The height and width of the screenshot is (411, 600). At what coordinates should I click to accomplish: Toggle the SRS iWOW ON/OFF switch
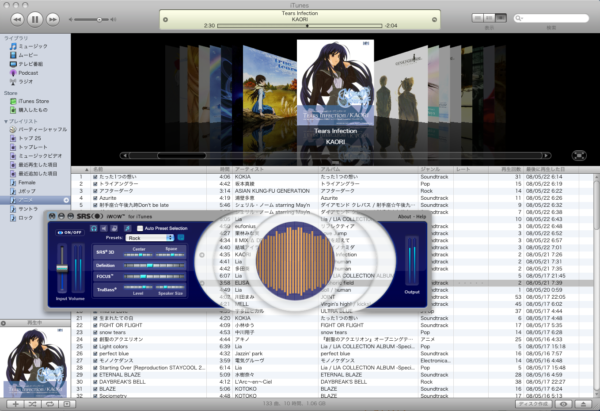coord(69,232)
